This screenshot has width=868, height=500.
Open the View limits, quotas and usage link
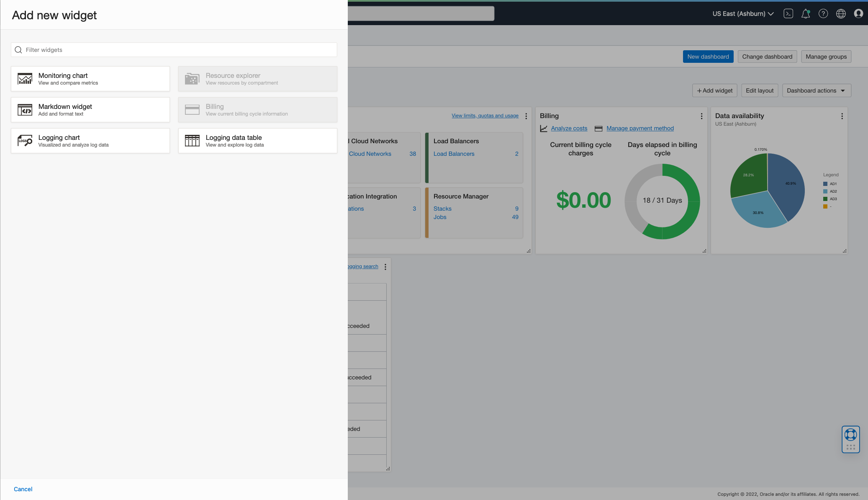pyautogui.click(x=485, y=116)
